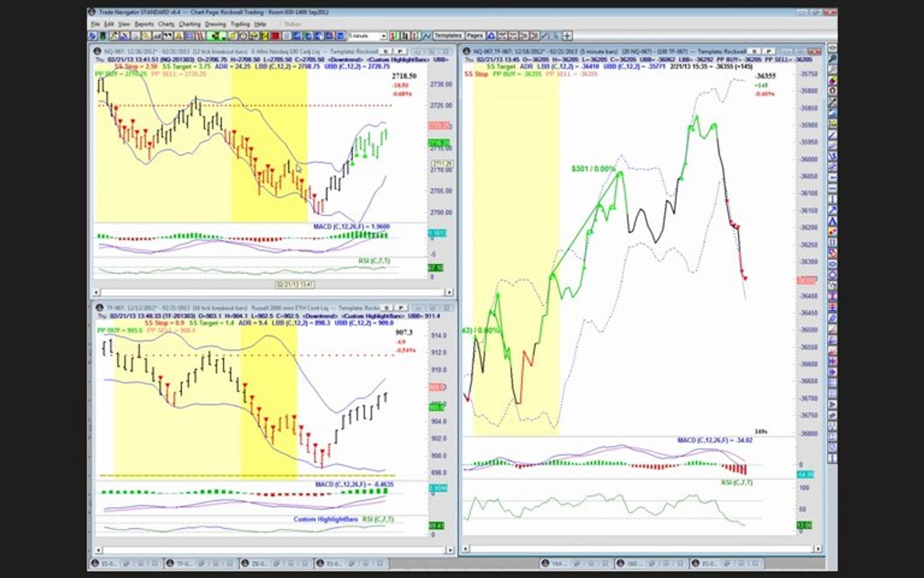
Task: Open the Charts menu
Action: pos(166,24)
